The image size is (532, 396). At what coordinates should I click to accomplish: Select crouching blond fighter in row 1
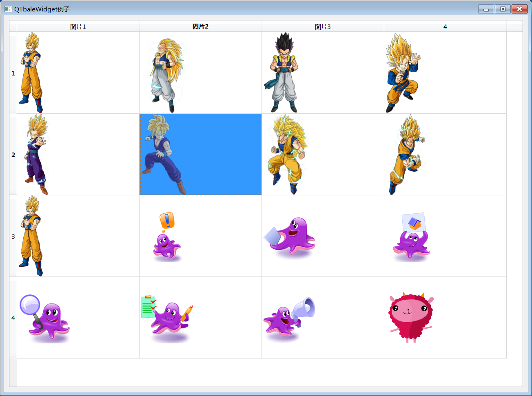(x=403, y=73)
